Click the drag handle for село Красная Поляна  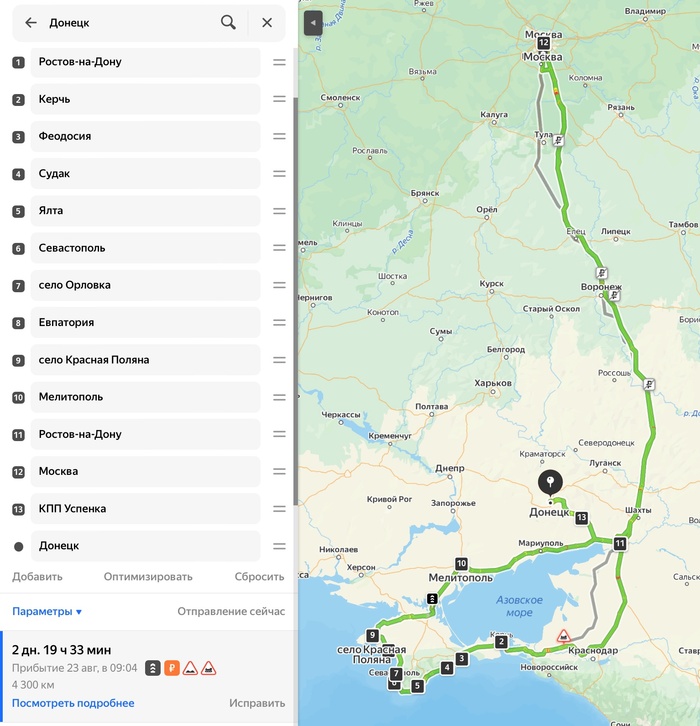tap(279, 360)
